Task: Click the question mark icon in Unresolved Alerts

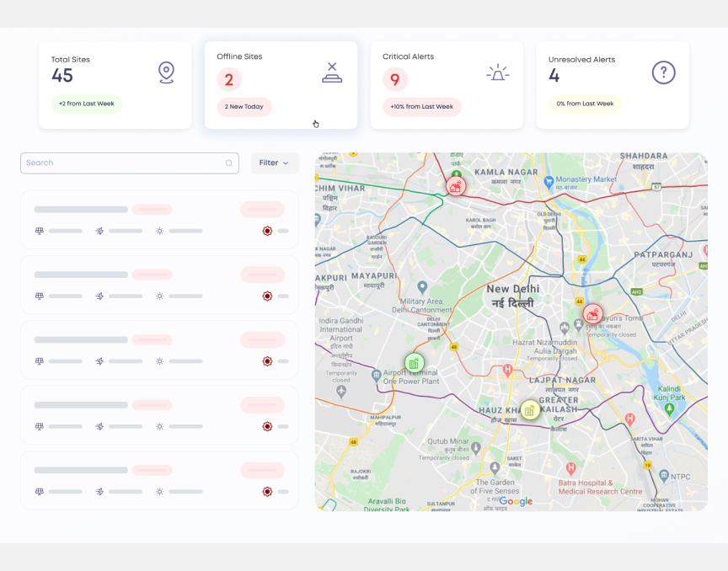Action: click(x=664, y=72)
